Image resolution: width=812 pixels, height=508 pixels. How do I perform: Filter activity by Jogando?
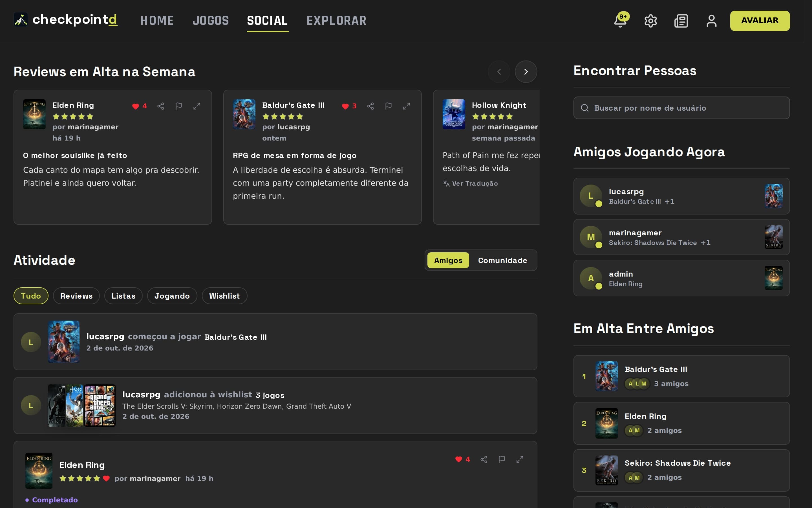click(x=172, y=296)
